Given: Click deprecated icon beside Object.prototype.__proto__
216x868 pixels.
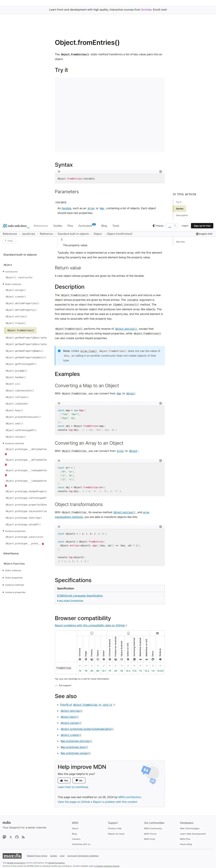Looking at the screenshot, I should tap(43, 544).
